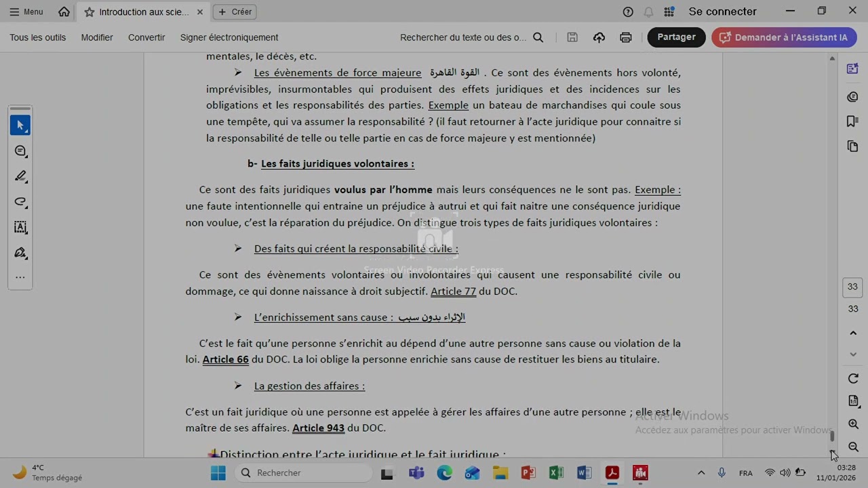868x488 pixels.
Task: Zoom out with the minus magnifier icon
Action: pos(853,447)
